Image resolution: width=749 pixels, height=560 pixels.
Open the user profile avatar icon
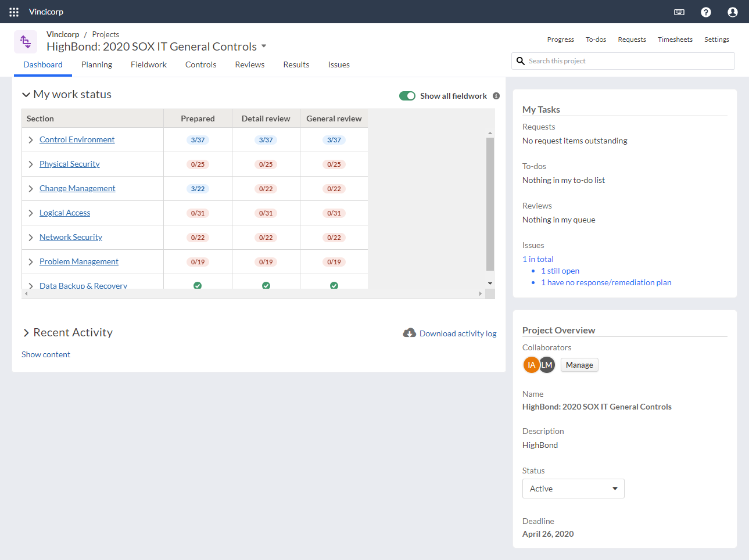733,12
